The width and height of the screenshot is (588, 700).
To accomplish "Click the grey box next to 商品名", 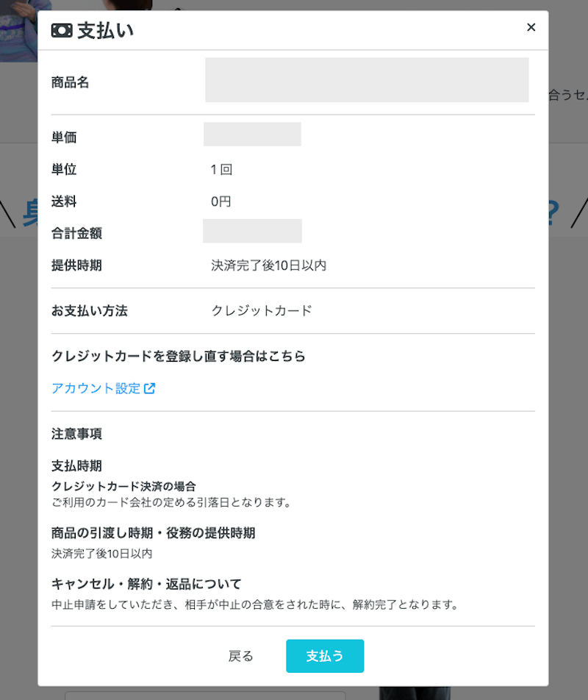I will [x=367, y=79].
